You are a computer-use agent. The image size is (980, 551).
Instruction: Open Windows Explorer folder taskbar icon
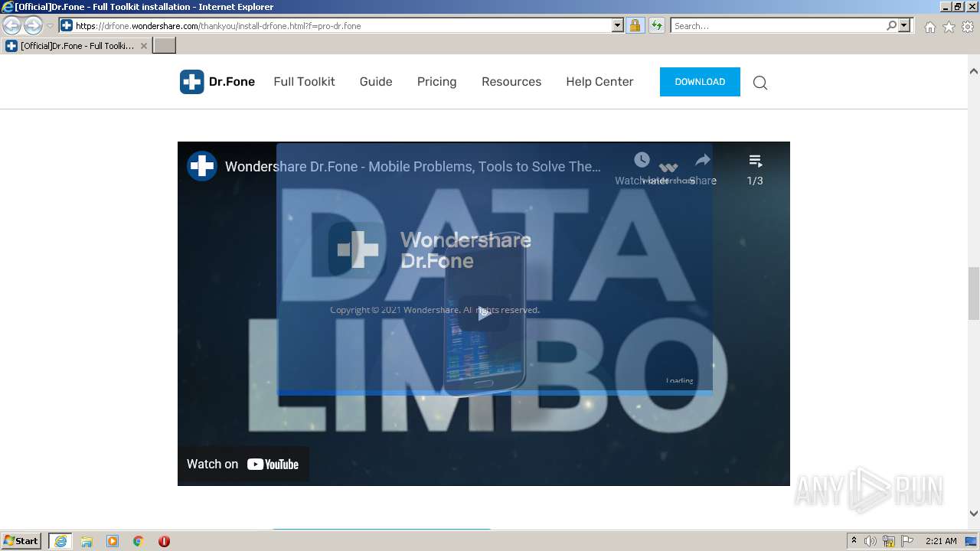coord(87,541)
